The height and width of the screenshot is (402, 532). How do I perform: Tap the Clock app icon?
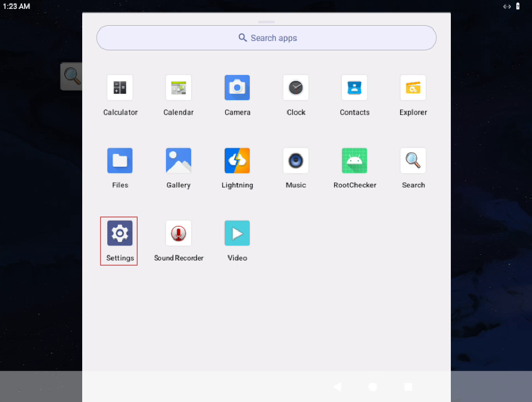[x=296, y=88]
